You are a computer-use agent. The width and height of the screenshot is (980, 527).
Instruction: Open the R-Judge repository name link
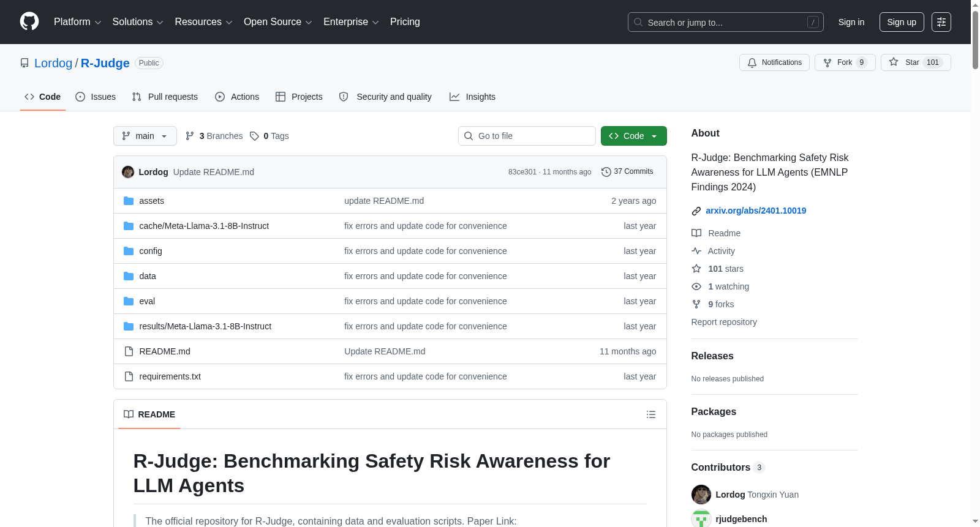pos(105,63)
